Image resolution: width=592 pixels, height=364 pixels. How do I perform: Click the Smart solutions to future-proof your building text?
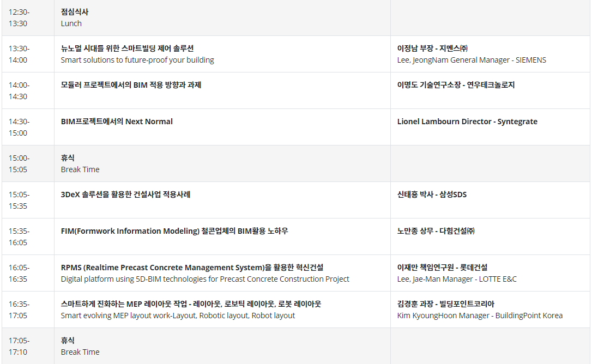click(x=137, y=60)
